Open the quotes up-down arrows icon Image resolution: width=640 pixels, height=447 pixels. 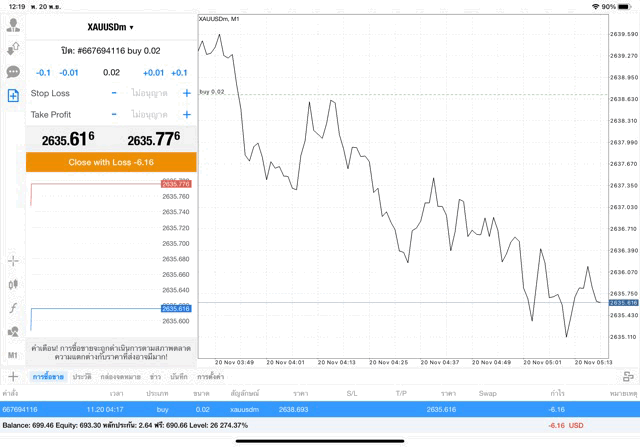point(13,48)
